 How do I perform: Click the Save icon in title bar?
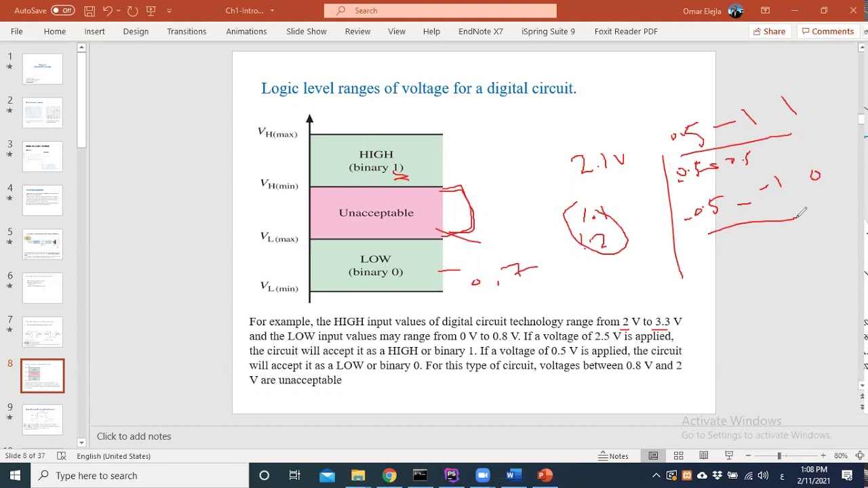tap(90, 10)
